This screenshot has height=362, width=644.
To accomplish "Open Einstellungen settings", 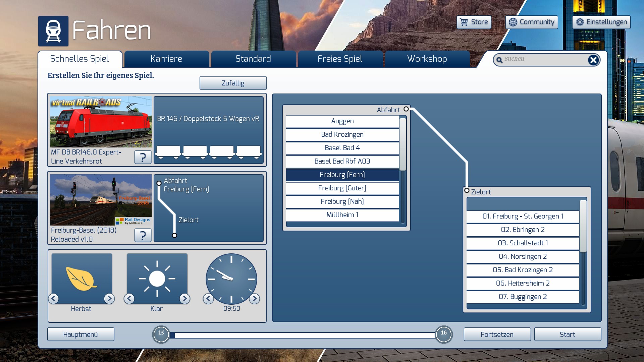I will pyautogui.click(x=601, y=22).
